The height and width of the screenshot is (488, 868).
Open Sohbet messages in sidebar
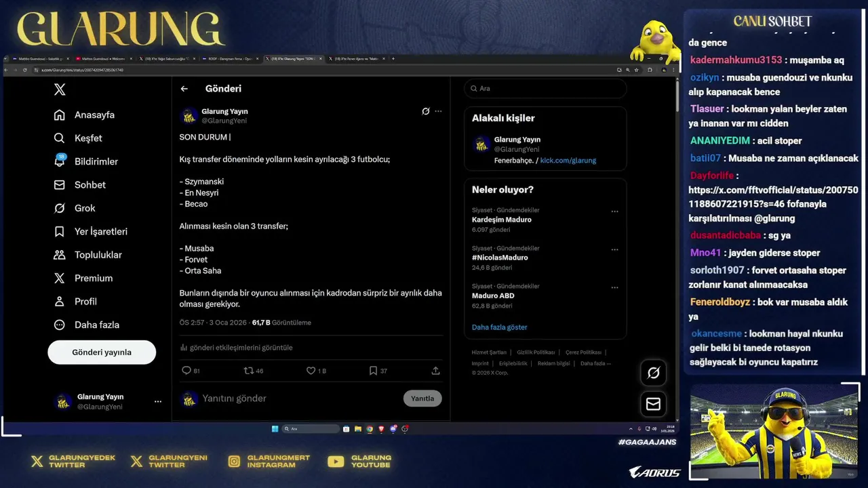[x=80, y=185]
